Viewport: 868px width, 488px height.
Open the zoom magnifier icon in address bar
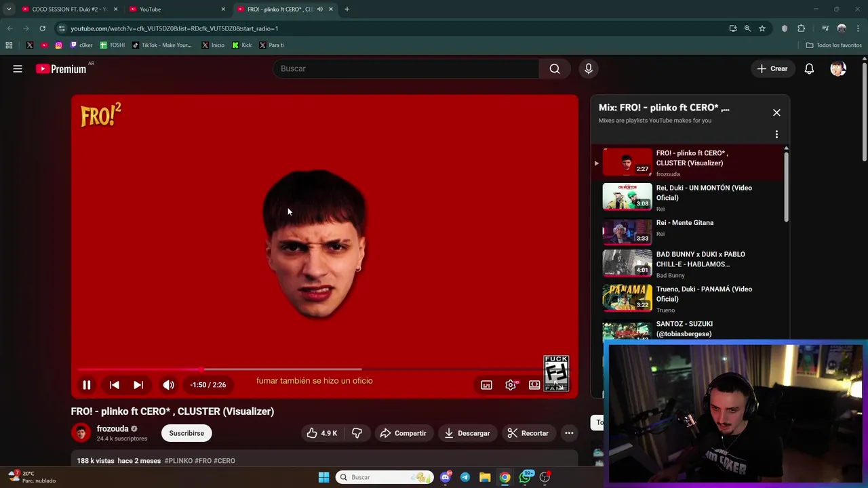point(747,28)
